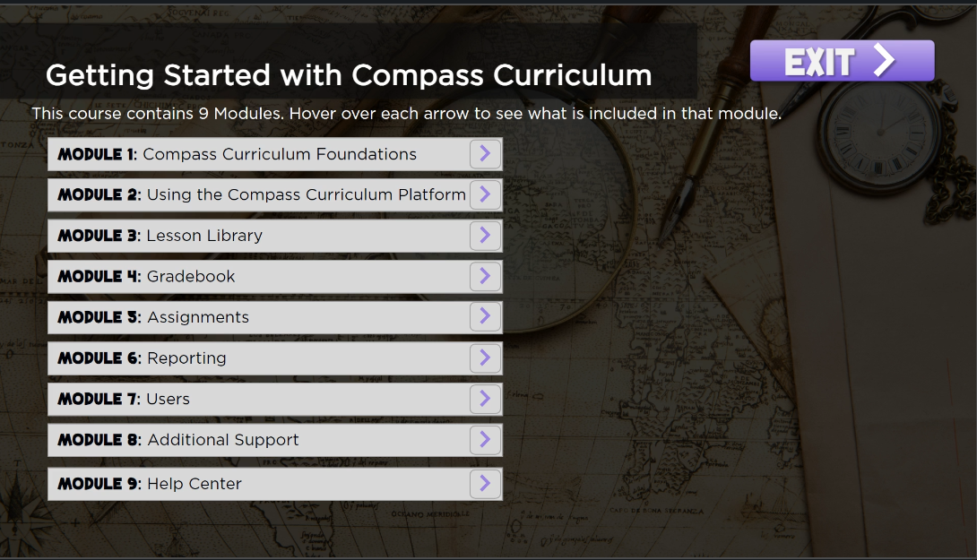Click the Module 7: Users label
Viewport: 977px width, 560px height.
tap(125, 399)
